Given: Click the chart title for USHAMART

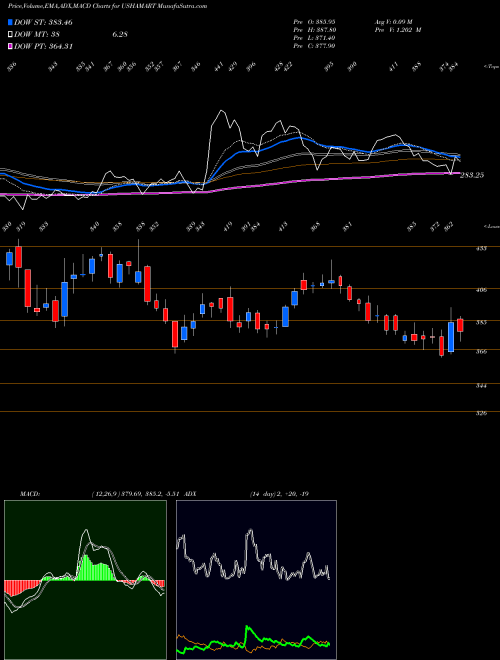Looking at the screenshot, I should point(107,6).
